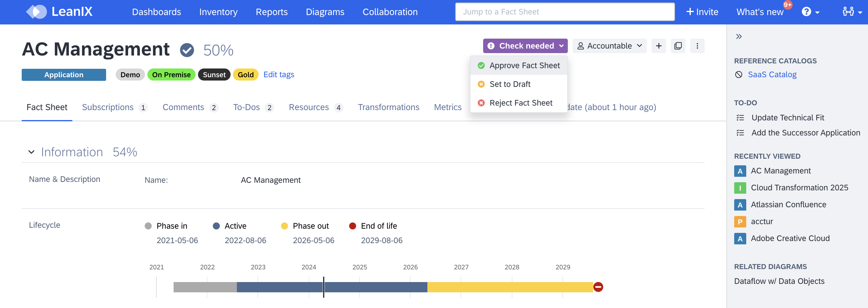
Task: Open Reports in top navigation
Action: pos(272,12)
